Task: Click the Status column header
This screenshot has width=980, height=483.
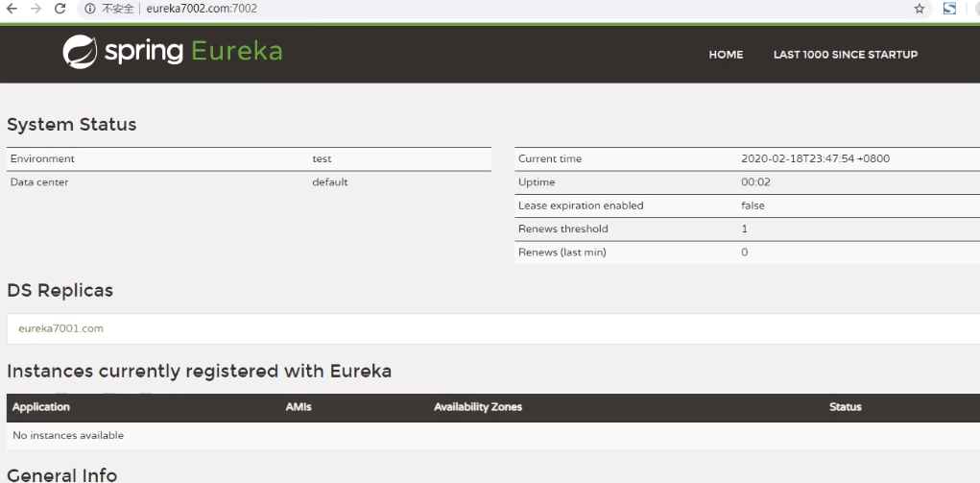Action: (x=846, y=407)
